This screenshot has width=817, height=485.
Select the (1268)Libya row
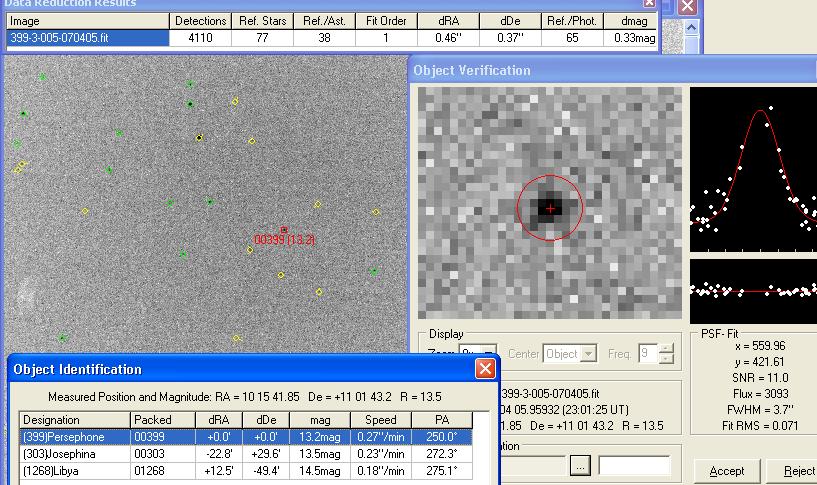point(246,471)
